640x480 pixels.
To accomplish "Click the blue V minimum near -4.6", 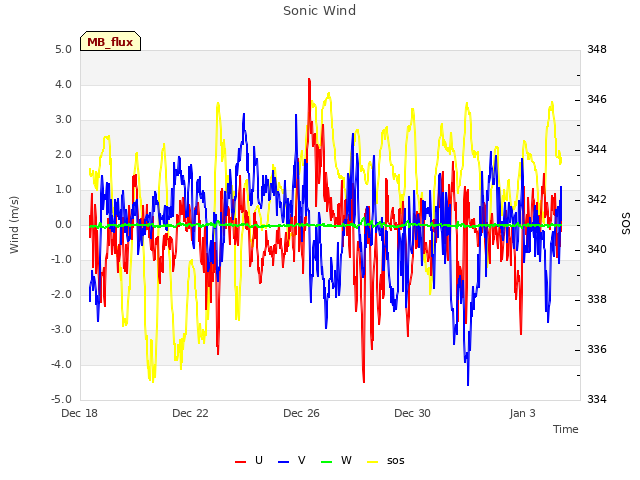I will click(x=468, y=384).
